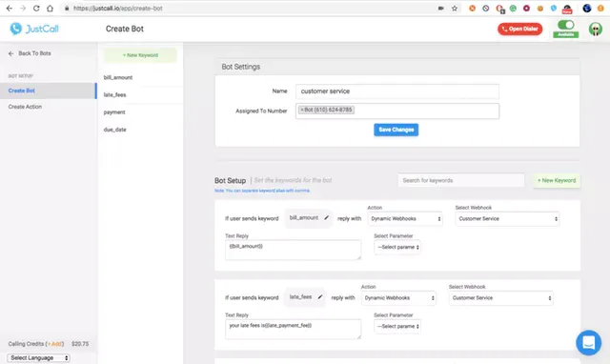Click the red Open Dialer button
Image resolution: width=610 pixels, height=364 pixels.
point(519,29)
